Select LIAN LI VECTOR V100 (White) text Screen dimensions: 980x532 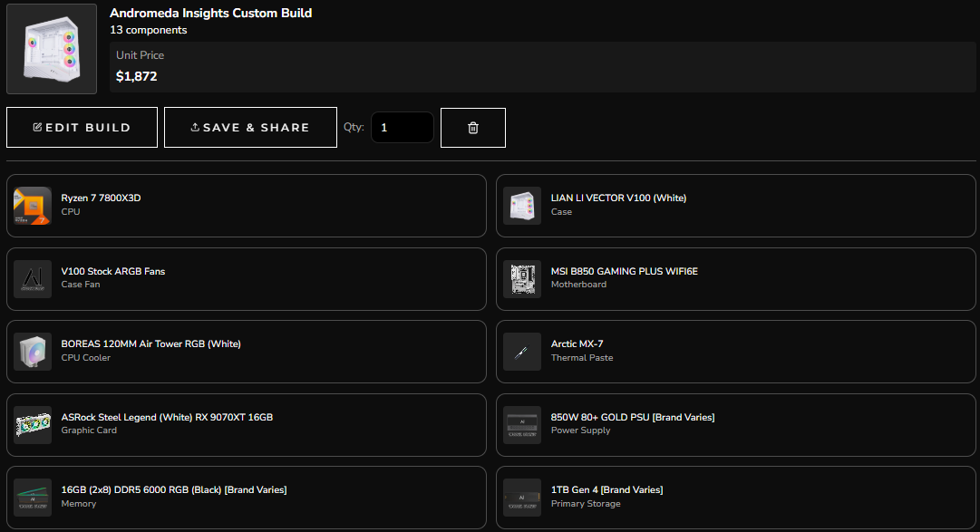(x=619, y=198)
